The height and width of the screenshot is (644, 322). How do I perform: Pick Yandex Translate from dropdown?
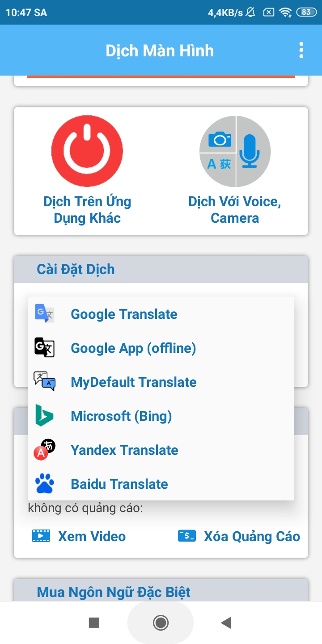(124, 450)
